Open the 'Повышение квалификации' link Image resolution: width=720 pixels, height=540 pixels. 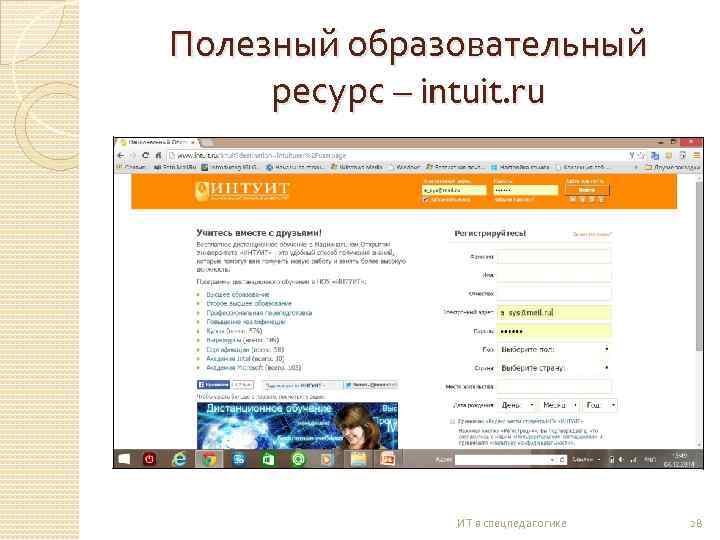[246, 322]
